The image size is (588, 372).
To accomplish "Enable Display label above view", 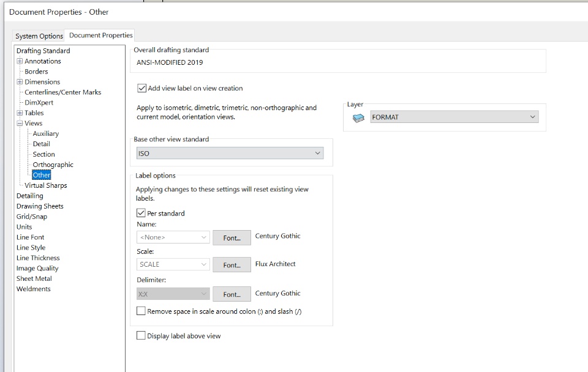I will coord(141,336).
